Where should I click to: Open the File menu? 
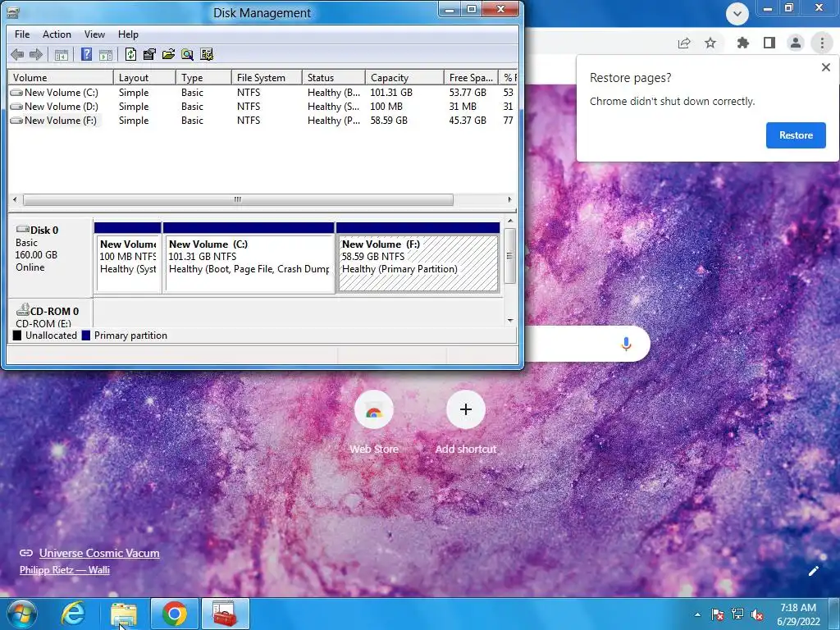22,34
